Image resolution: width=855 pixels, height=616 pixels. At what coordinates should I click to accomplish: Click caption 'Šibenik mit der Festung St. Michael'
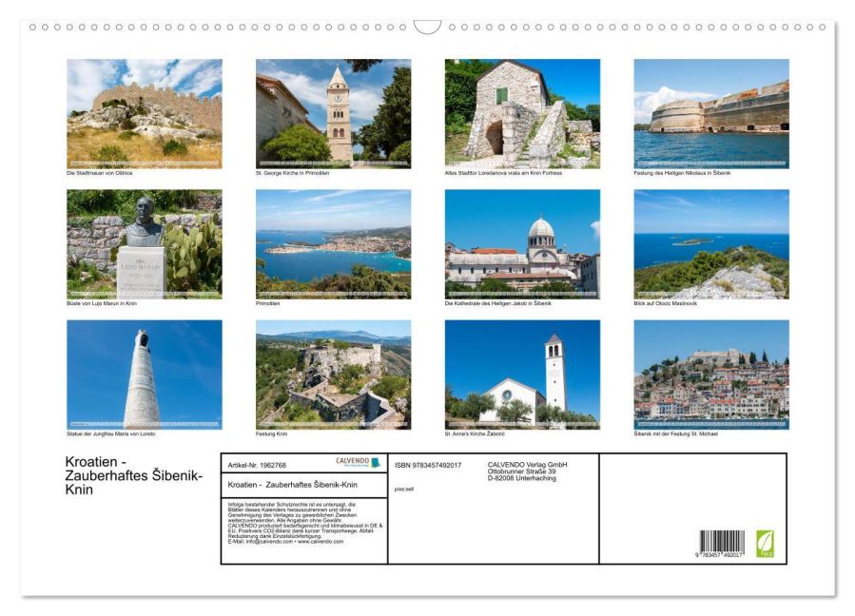[675, 433]
